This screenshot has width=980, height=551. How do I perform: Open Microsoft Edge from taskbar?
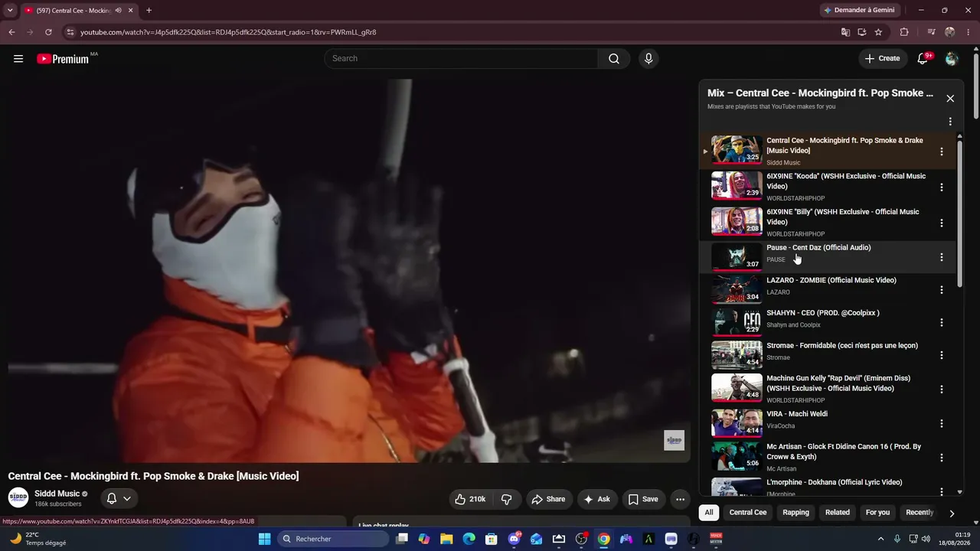(469, 539)
